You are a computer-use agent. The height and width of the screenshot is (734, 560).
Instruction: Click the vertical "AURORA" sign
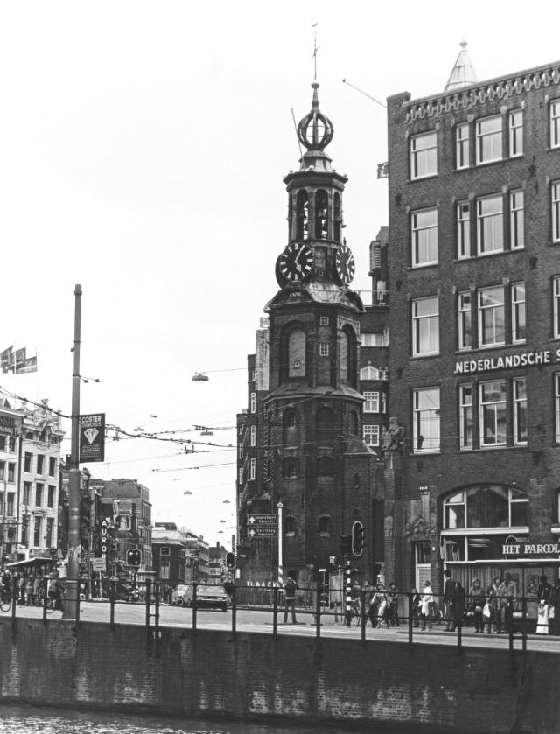(x=104, y=538)
